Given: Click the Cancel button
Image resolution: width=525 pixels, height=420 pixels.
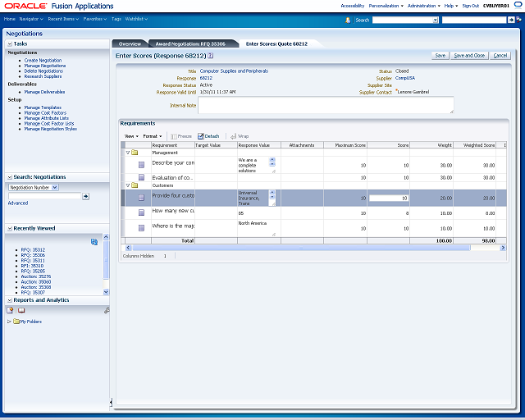Looking at the screenshot, I should point(500,56).
